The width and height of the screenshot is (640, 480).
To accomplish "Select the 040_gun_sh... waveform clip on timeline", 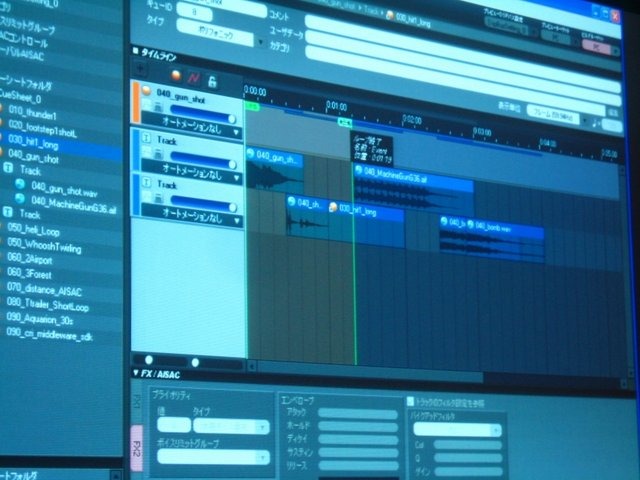I will click(275, 172).
